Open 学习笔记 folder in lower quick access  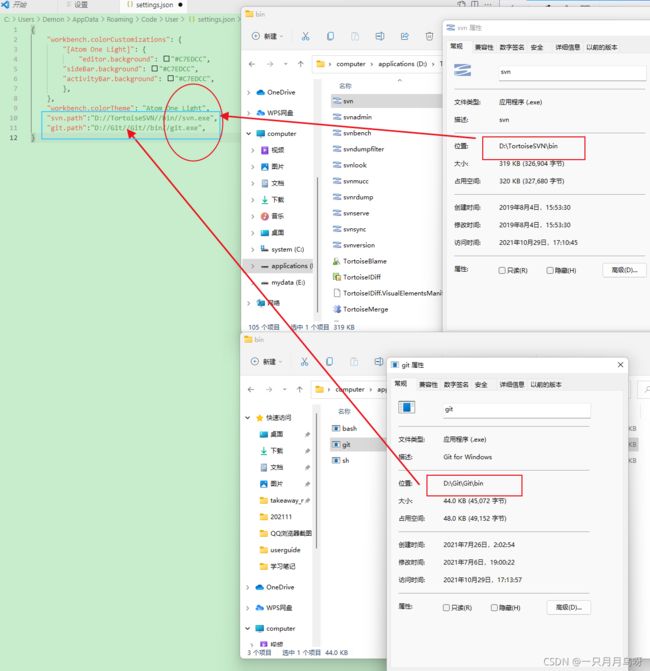(277, 567)
